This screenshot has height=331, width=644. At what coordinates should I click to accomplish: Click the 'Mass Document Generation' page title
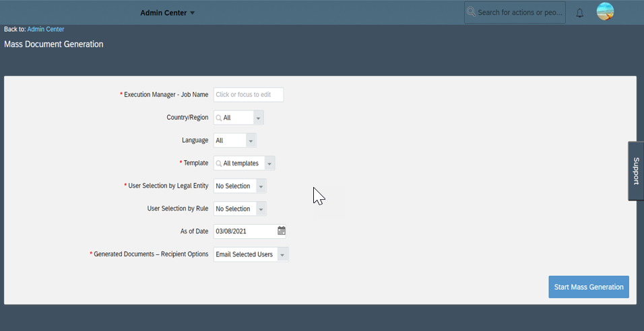click(x=54, y=44)
